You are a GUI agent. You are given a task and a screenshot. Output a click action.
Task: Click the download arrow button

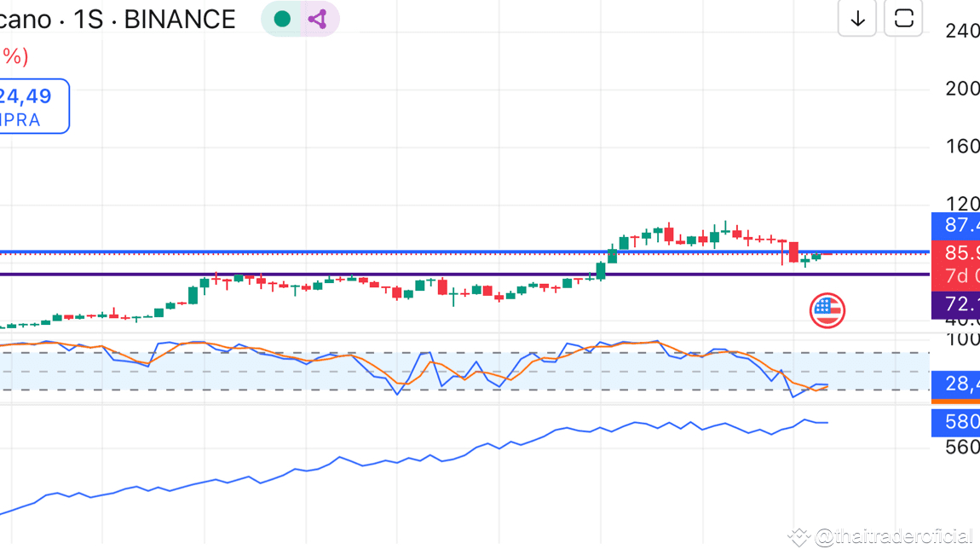tap(857, 19)
